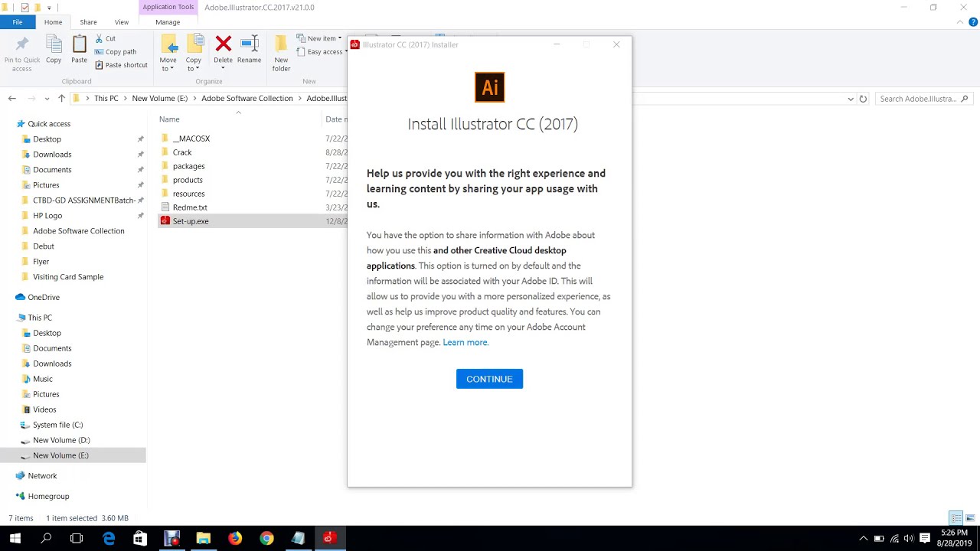Open Music under This PC
Image resolution: width=980 pixels, height=551 pixels.
coord(43,379)
